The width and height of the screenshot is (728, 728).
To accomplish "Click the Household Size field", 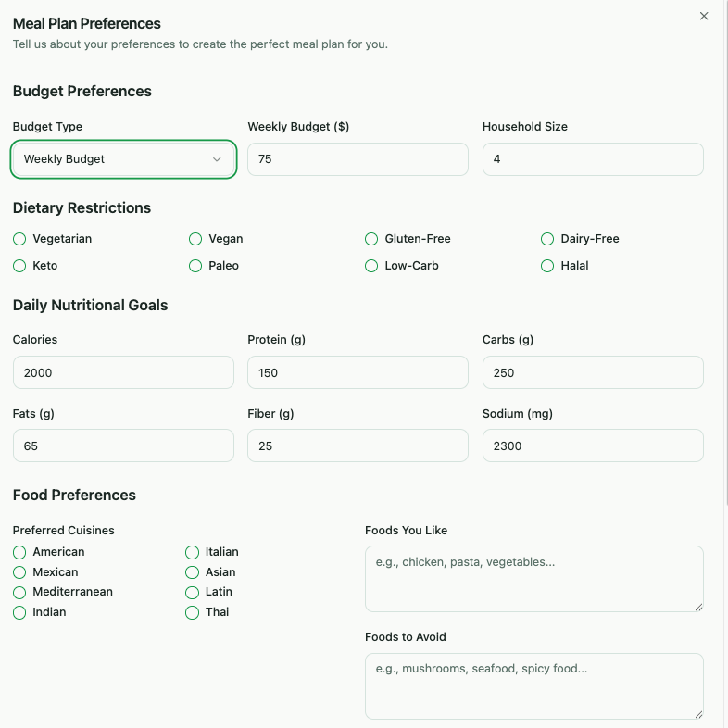I will (x=593, y=159).
